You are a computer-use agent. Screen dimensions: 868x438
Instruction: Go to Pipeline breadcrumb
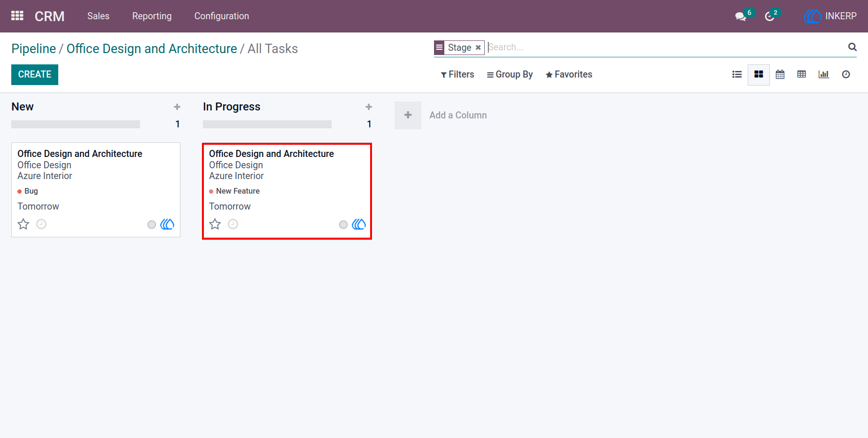34,48
